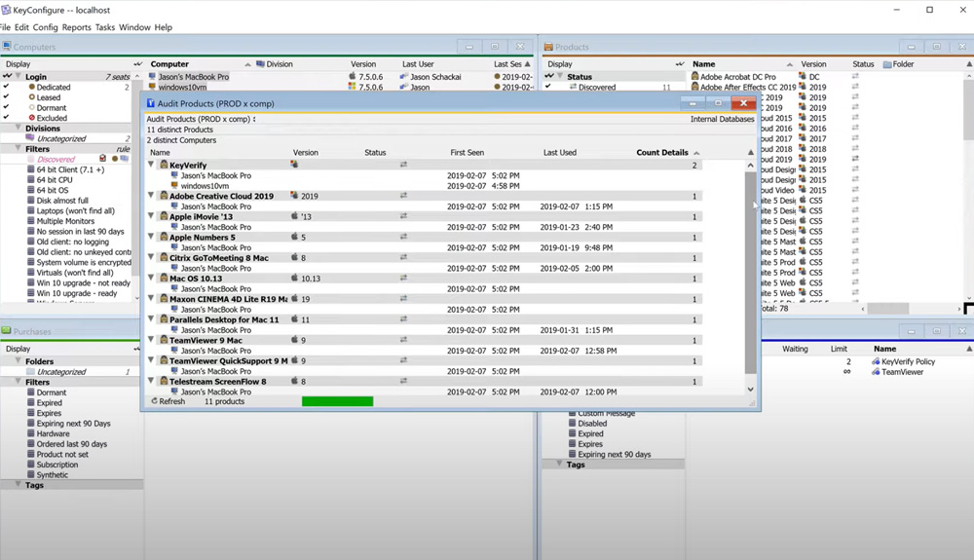Click the status arrows icon on TeamViewer 9 Mac row

click(403, 340)
